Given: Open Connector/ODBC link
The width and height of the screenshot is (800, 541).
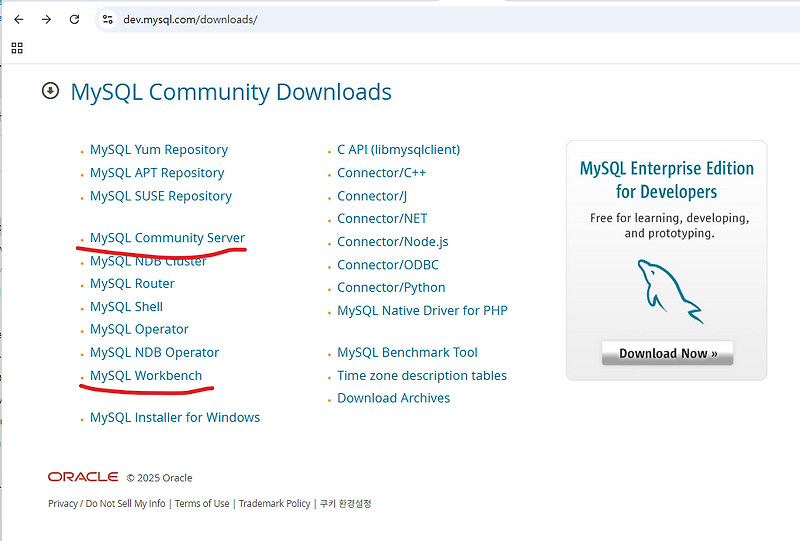Looking at the screenshot, I should click(388, 265).
